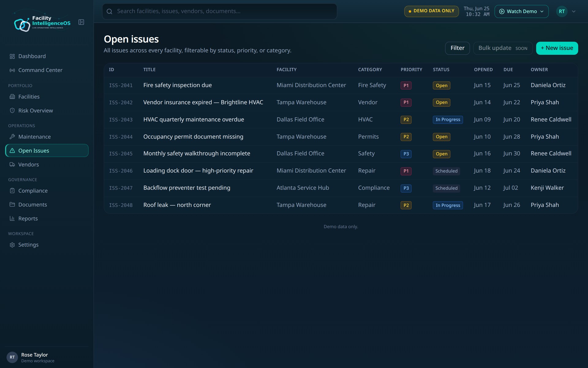Open issue ISS-2041
Viewport: 588px width, 368px height.
click(341, 85)
